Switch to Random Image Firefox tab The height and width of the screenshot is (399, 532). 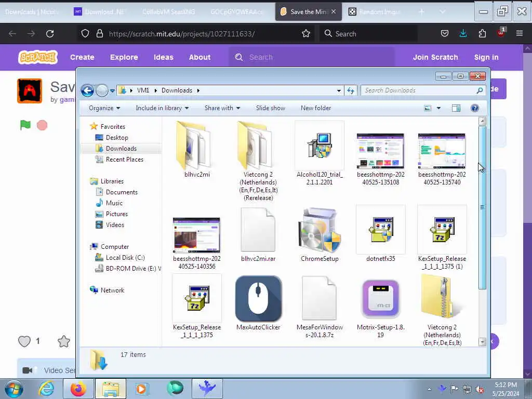375,11
